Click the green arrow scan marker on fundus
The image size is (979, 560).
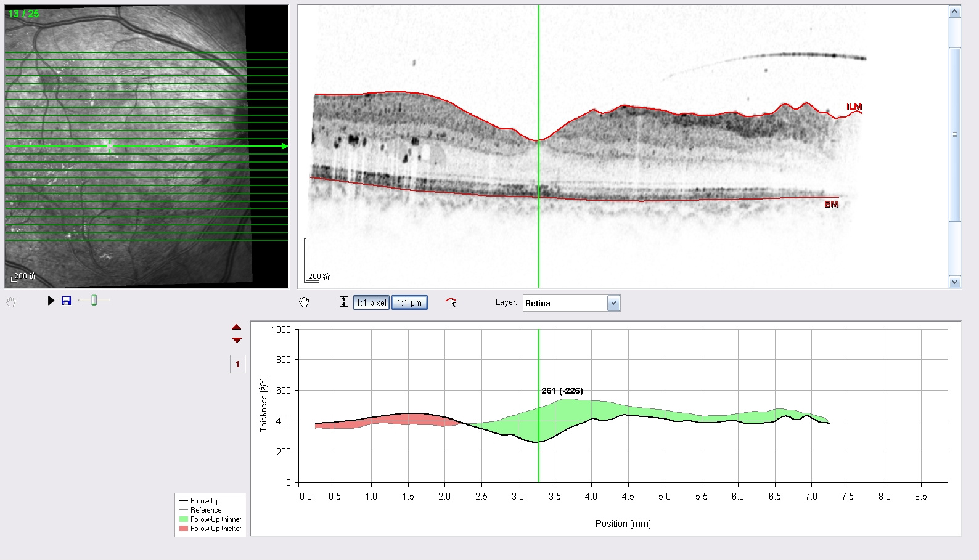tap(284, 146)
